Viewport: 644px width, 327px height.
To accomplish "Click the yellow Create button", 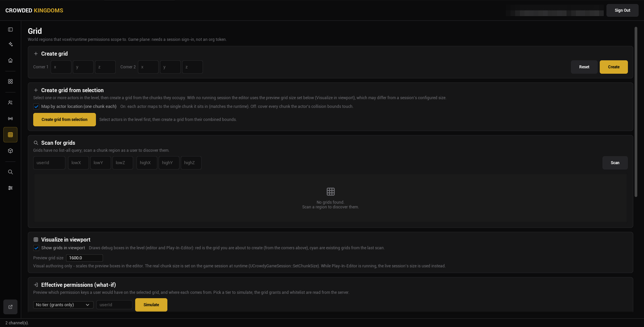I will click(x=613, y=67).
